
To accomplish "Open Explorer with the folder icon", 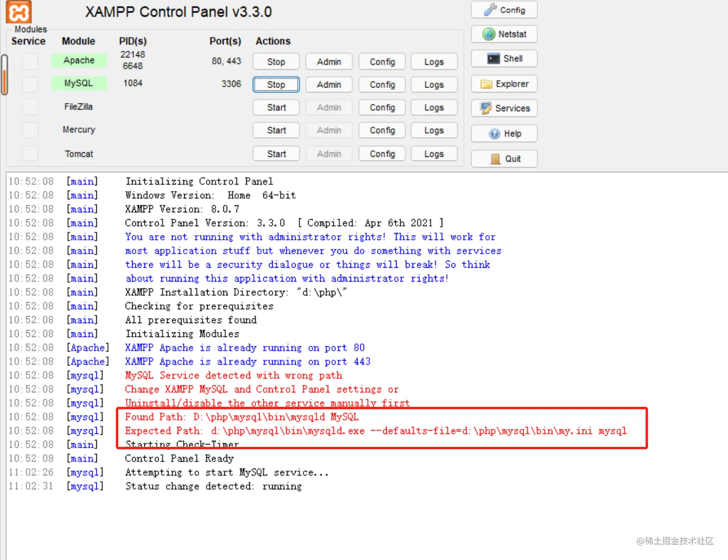I will [x=504, y=84].
